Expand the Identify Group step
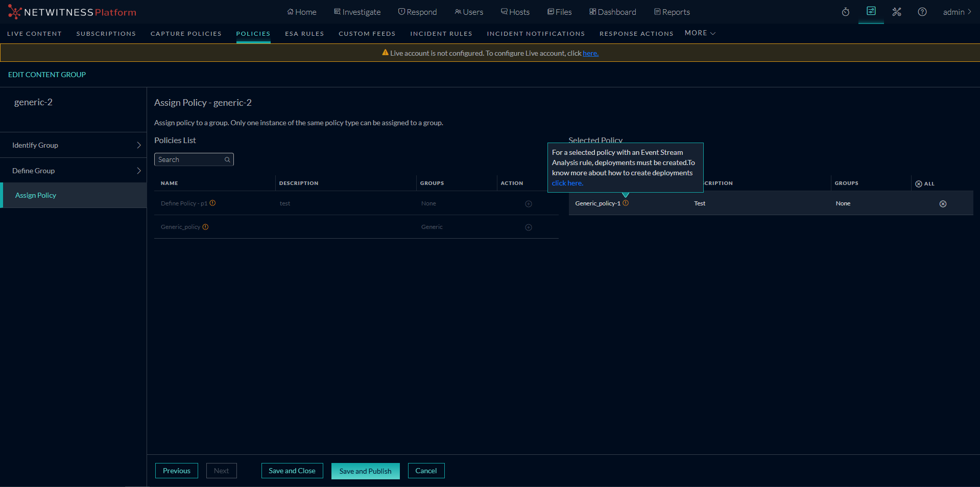Viewport: 980px width, 487px height. click(74, 145)
